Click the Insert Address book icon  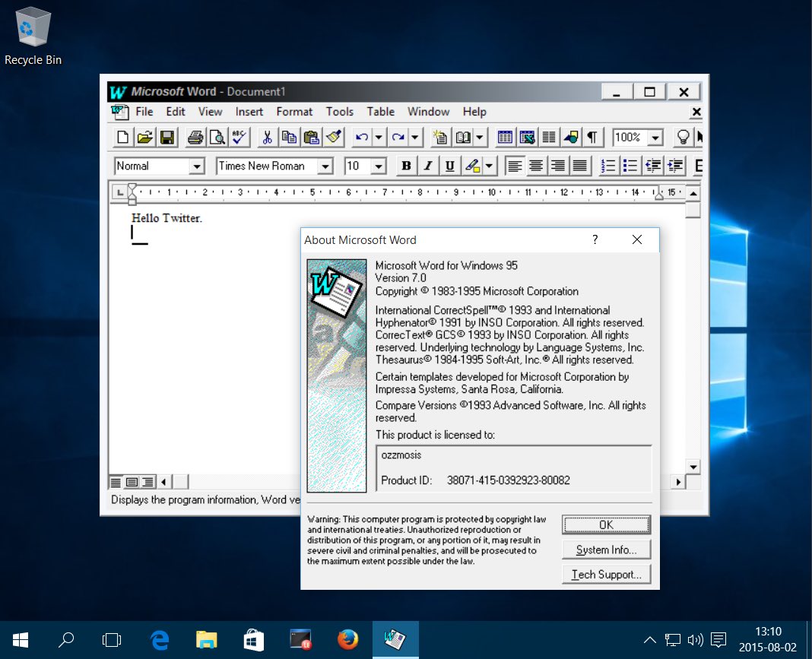click(463, 137)
